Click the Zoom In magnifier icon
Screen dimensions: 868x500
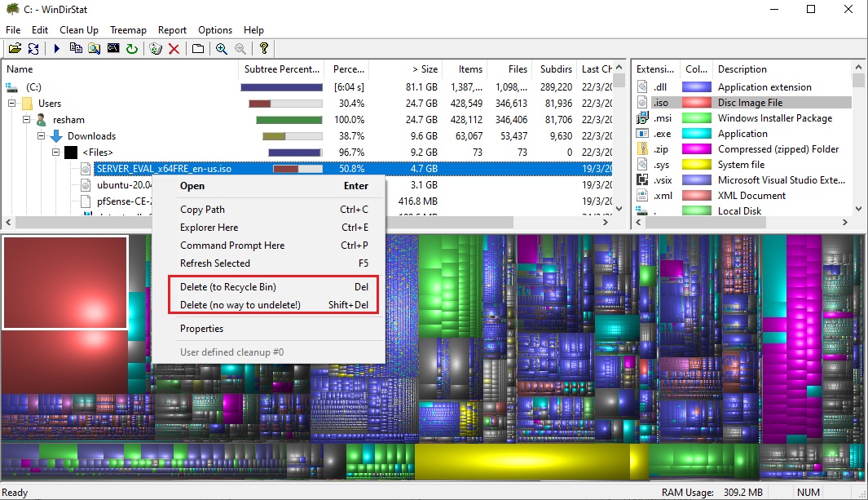(x=222, y=49)
